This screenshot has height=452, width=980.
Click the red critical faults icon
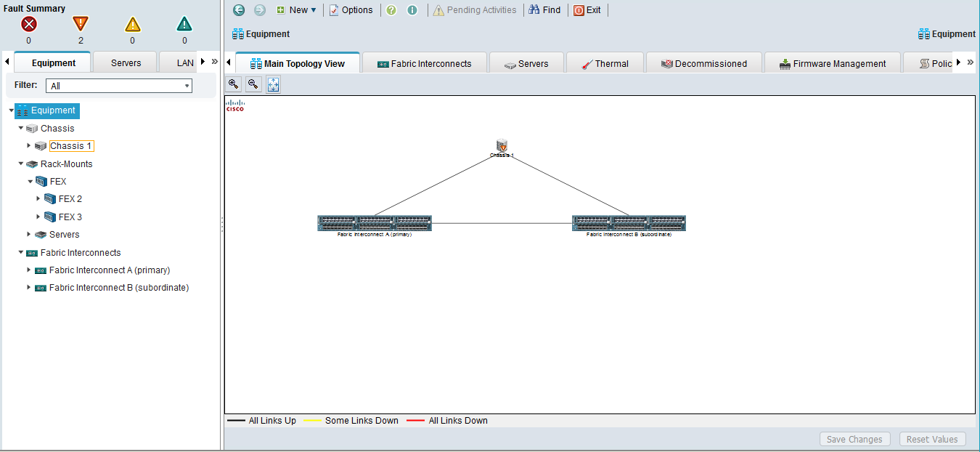click(x=29, y=24)
